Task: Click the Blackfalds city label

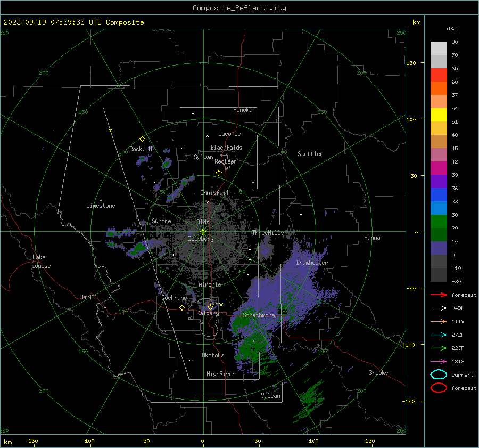Action: [x=226, y=148]
